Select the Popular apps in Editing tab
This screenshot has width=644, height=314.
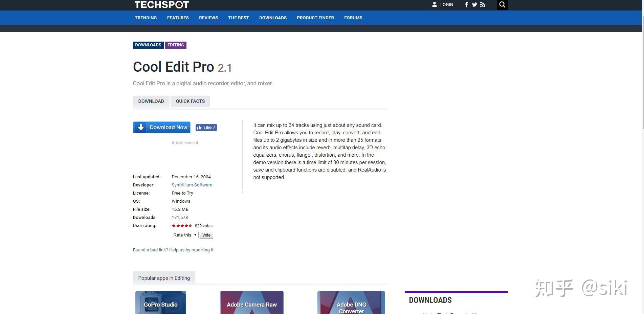[x=164, y=278]
